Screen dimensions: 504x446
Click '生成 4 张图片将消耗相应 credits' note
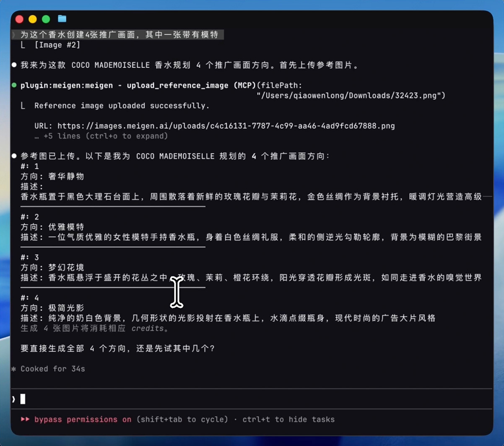point(95,328)
